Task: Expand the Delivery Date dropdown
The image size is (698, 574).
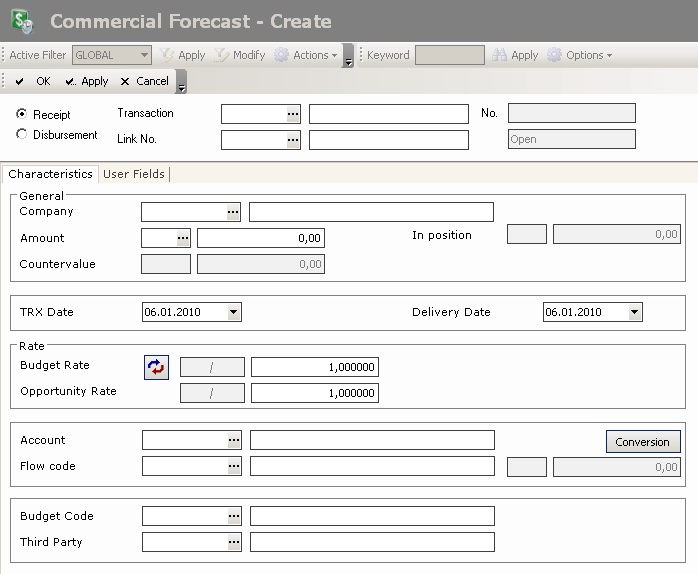Action: point(634,313)
